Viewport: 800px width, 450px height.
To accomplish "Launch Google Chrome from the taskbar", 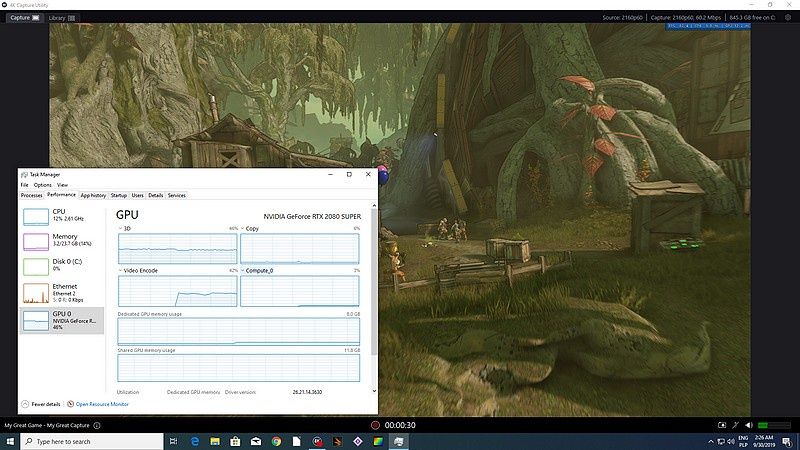I will 276,441.
